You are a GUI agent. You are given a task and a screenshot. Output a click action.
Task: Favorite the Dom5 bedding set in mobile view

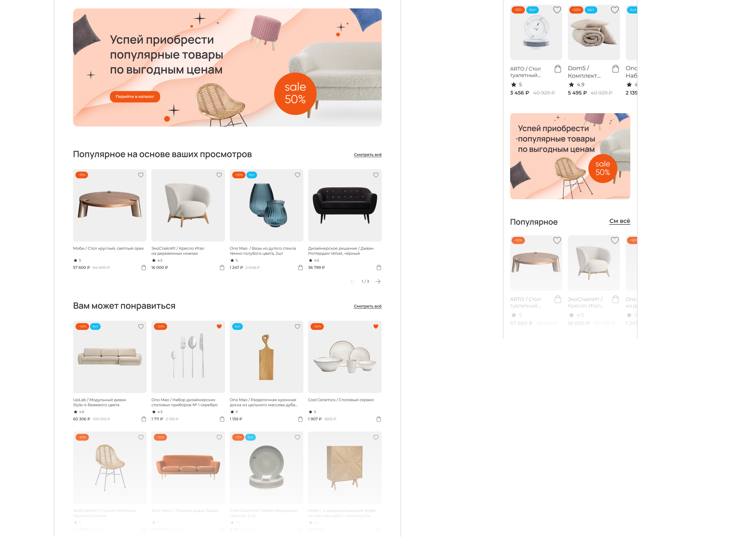[615, 10]
